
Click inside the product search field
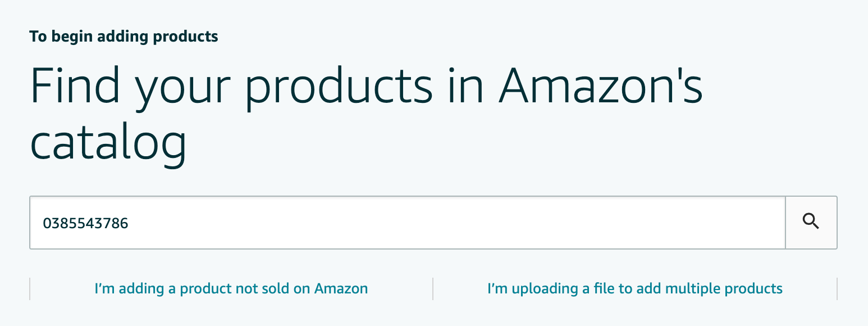tap(407, 223)
